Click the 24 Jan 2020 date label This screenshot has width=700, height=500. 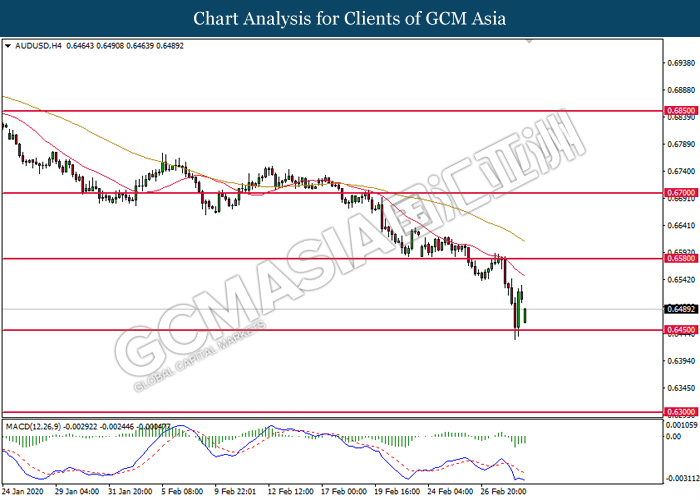pos(23,491)
